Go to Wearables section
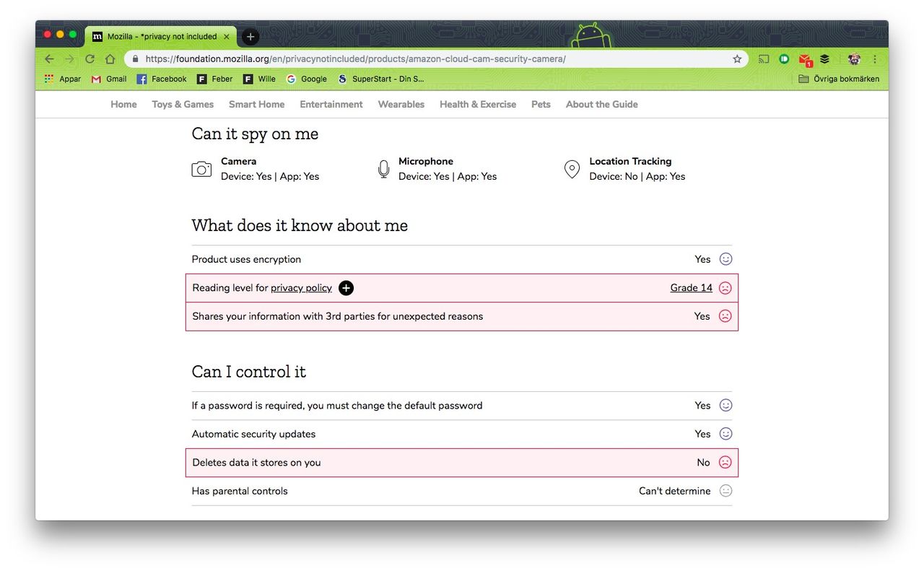The width and height of the screenshot is (924, 571). (x=401, y=105)
